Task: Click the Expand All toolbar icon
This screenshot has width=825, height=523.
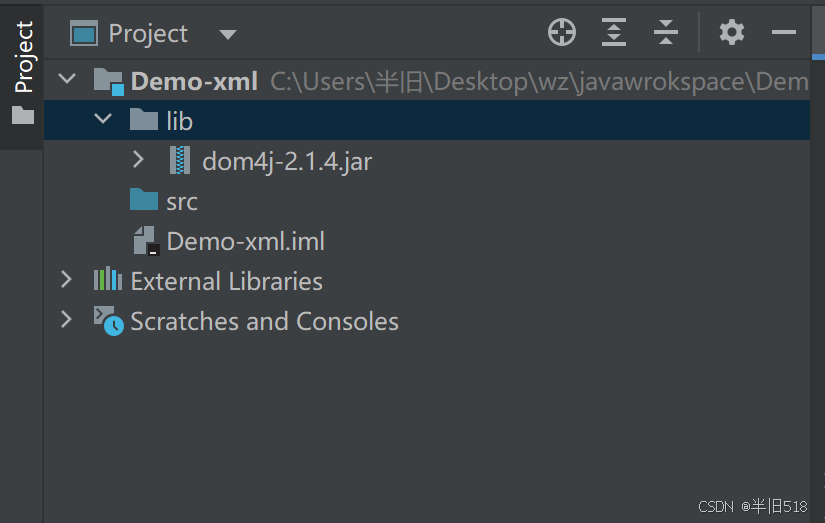Action: [613, 33]
